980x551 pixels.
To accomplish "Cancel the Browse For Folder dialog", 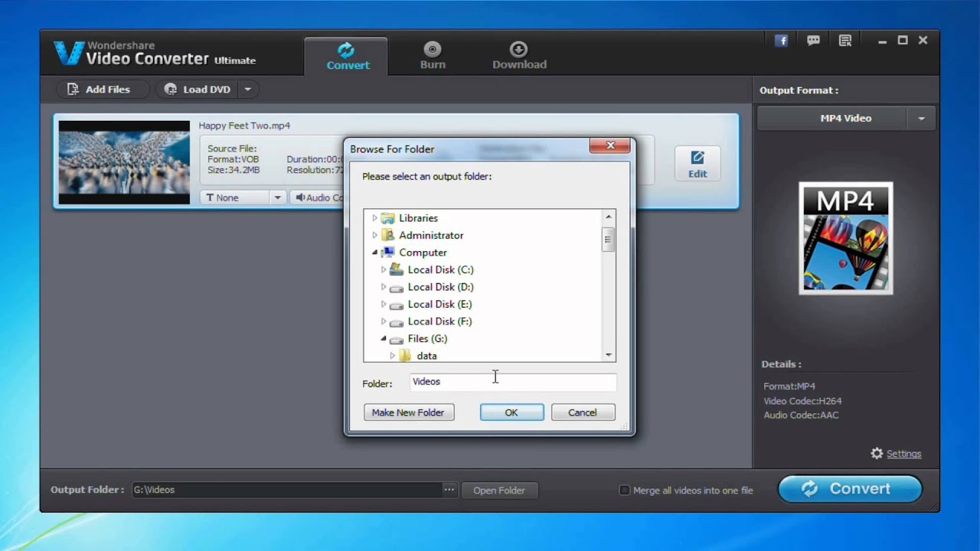I will [x=583, y=412].
